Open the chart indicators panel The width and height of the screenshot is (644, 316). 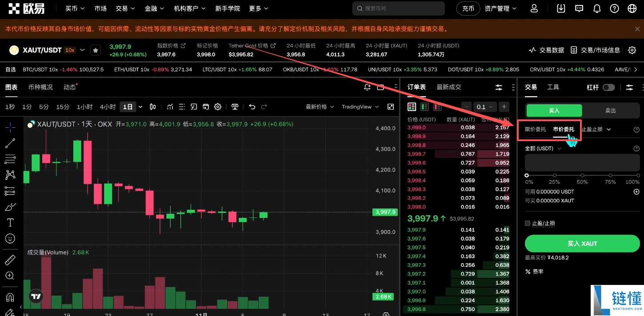click(171, 107)
